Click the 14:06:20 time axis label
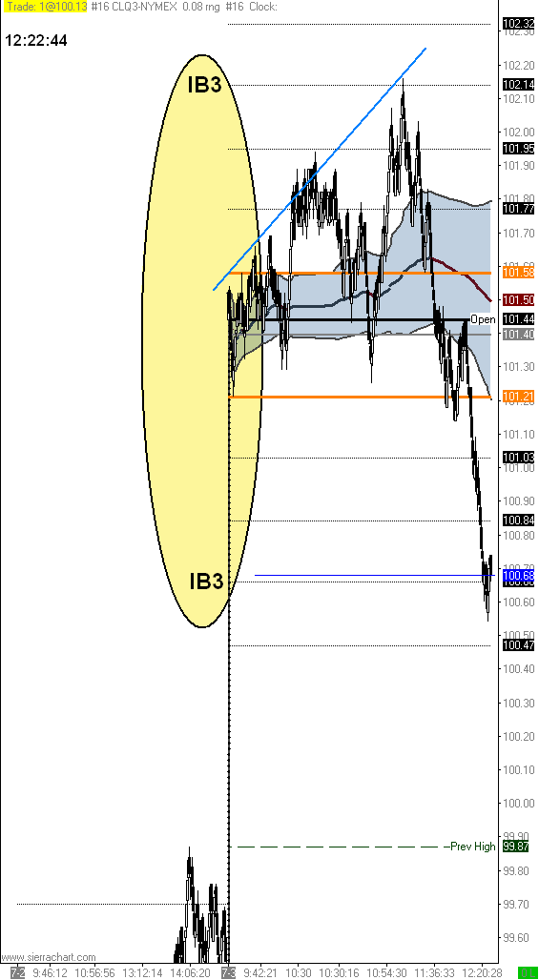This screenshot has height=980, width=539. click(190, 973)
